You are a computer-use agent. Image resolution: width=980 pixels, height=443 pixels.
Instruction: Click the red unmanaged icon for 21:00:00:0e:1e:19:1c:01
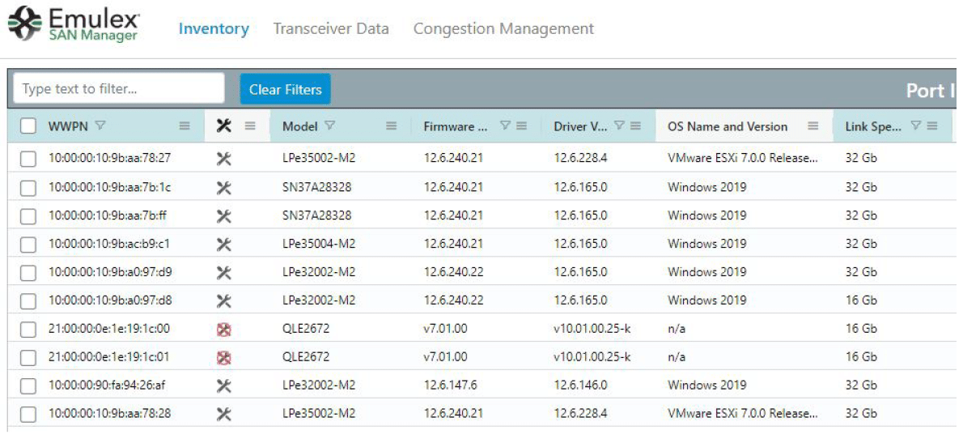click(x=224, y=357)
